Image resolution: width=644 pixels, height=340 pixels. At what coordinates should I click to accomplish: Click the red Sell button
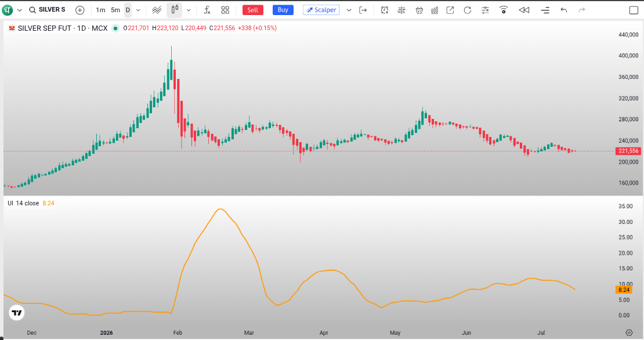tap(252, 10)
